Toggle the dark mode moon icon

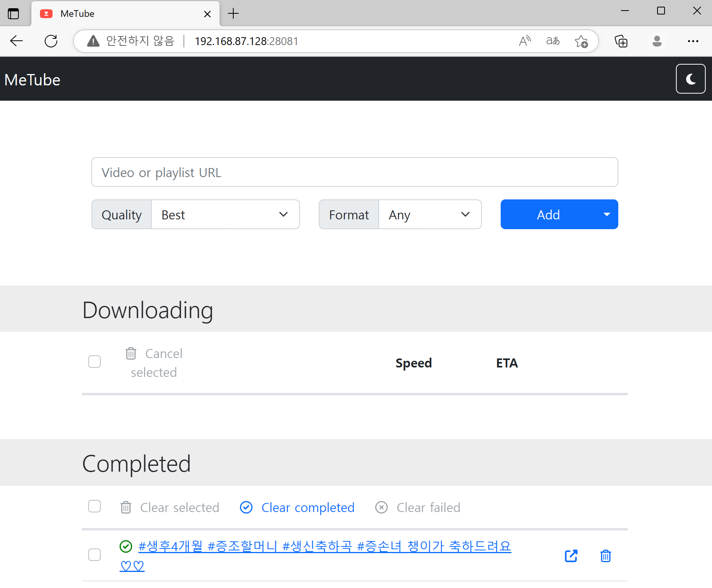coord(690,79)
